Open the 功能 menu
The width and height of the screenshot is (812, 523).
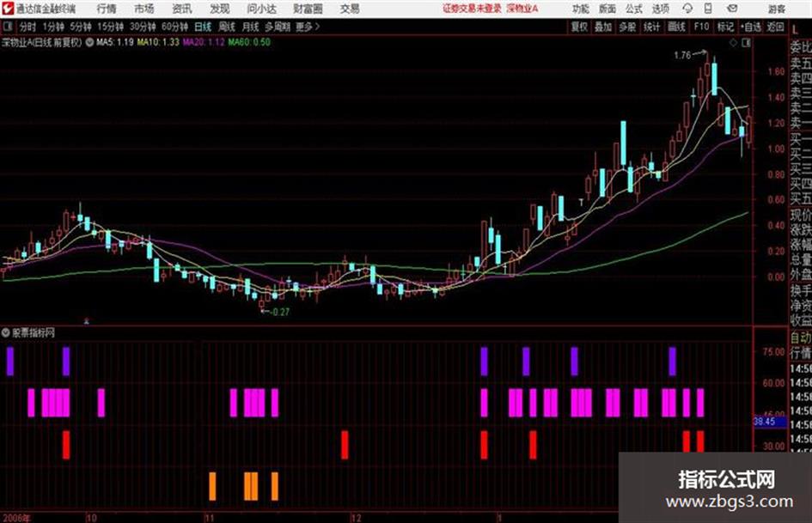pyautogui.click(x=581, y=9)
